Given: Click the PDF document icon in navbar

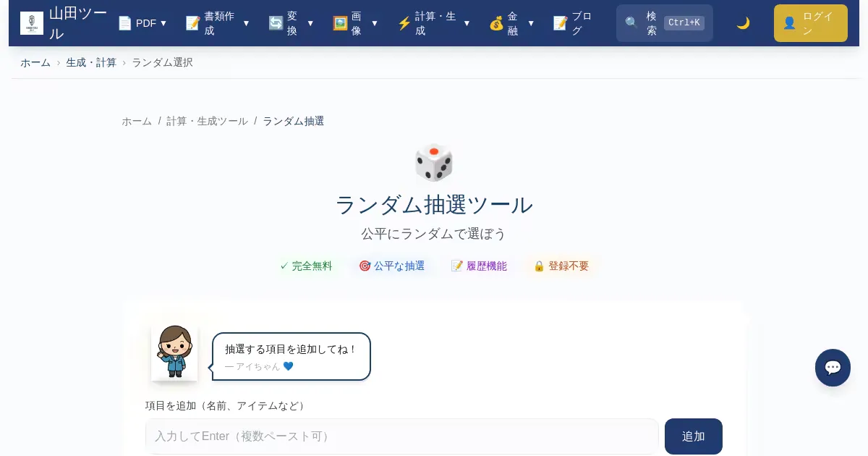Looking at the screenshot, I should pyautogui.click(x=125, y=23).
